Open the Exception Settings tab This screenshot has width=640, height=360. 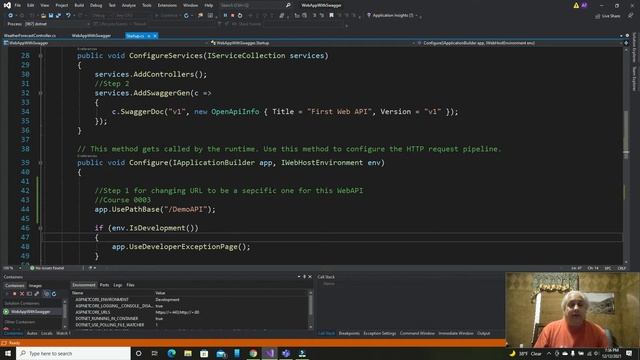pyautogui.click(x=380, y=333)
